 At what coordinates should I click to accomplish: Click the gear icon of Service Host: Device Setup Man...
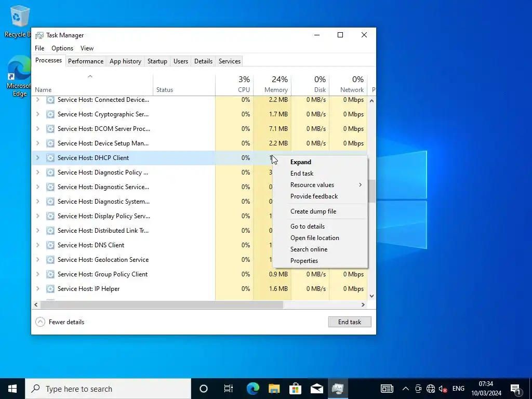pos(50,143)
